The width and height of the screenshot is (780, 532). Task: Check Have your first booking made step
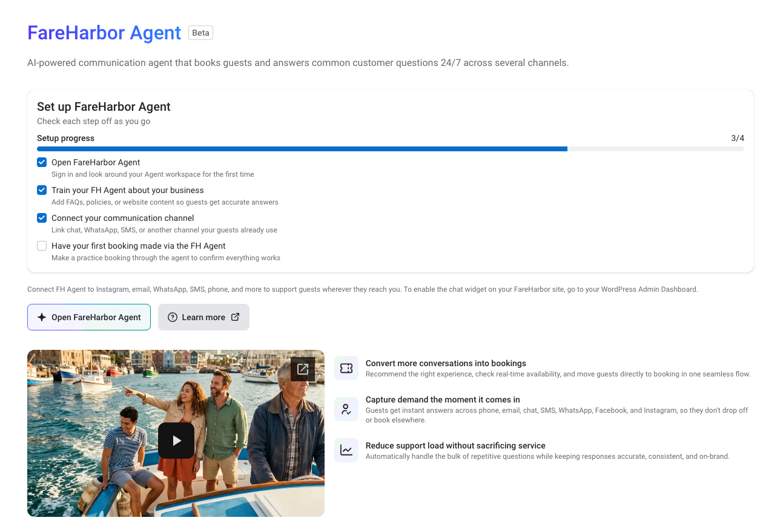pyautogui.click(x=42, y=246)
